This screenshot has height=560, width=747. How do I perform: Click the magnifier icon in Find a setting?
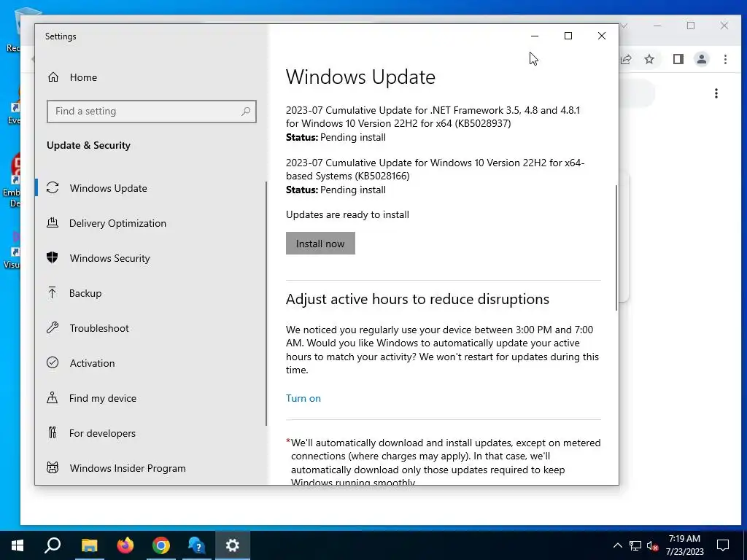(246, 112)
